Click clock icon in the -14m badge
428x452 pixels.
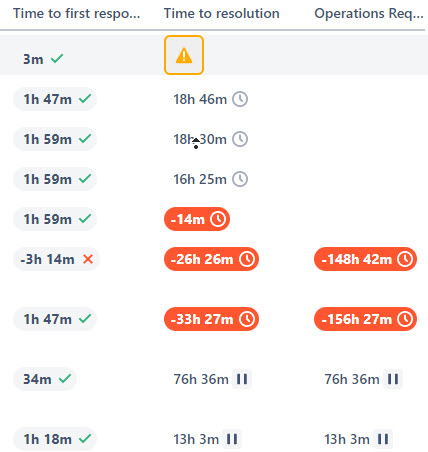(218, 219)
